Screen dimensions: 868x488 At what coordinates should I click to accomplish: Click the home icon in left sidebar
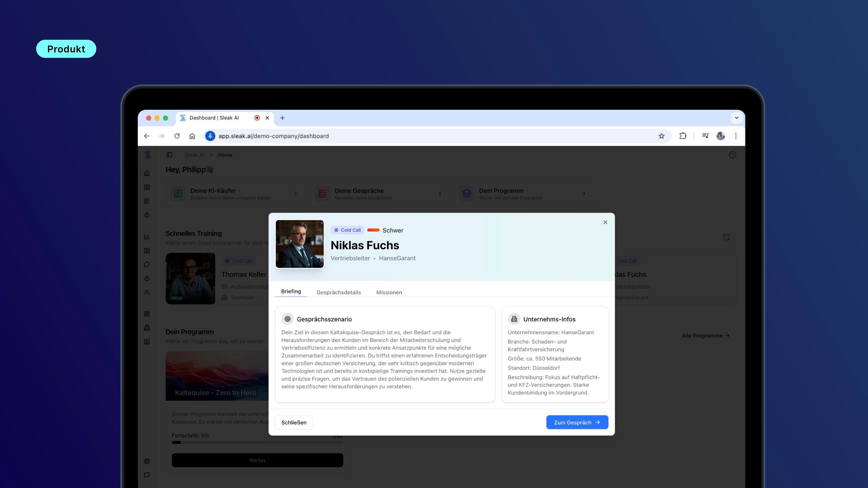[147, 174]
